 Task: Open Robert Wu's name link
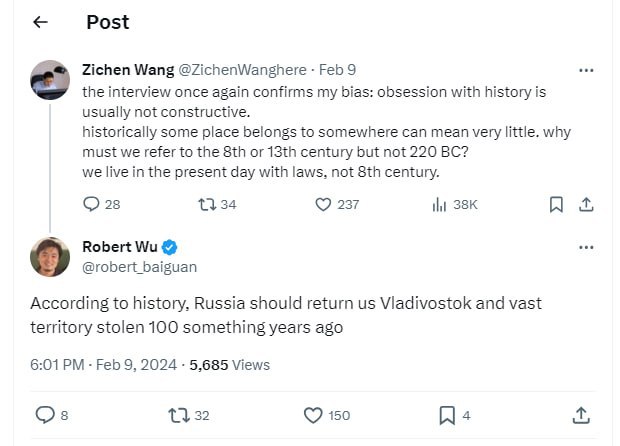point(120,247)
